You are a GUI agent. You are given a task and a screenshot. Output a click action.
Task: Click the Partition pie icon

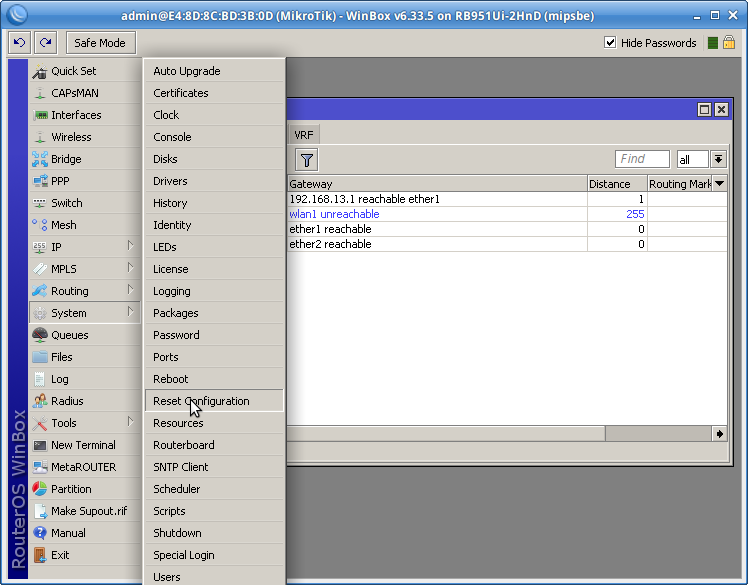40,489
